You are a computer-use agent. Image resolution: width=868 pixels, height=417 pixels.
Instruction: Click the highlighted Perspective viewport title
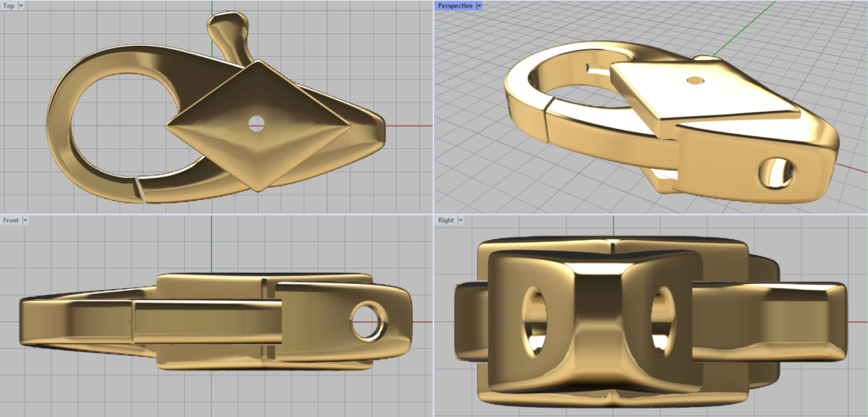pyautogui.click(x=454, y=5)
